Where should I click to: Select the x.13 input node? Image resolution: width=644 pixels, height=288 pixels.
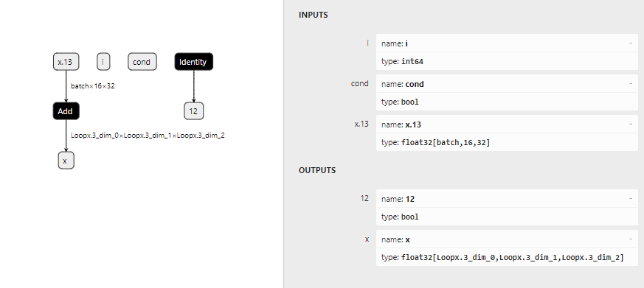[66, 62]
